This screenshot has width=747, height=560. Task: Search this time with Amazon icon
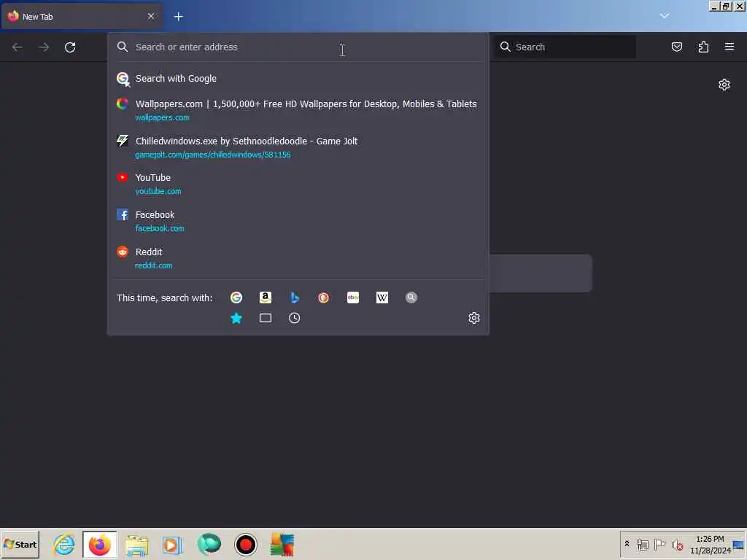(x=266, y=297)
